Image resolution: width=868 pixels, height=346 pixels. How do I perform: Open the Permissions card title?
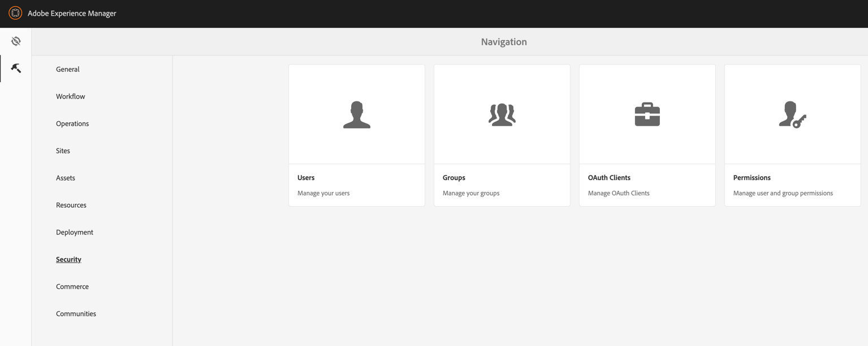[752, 178]
